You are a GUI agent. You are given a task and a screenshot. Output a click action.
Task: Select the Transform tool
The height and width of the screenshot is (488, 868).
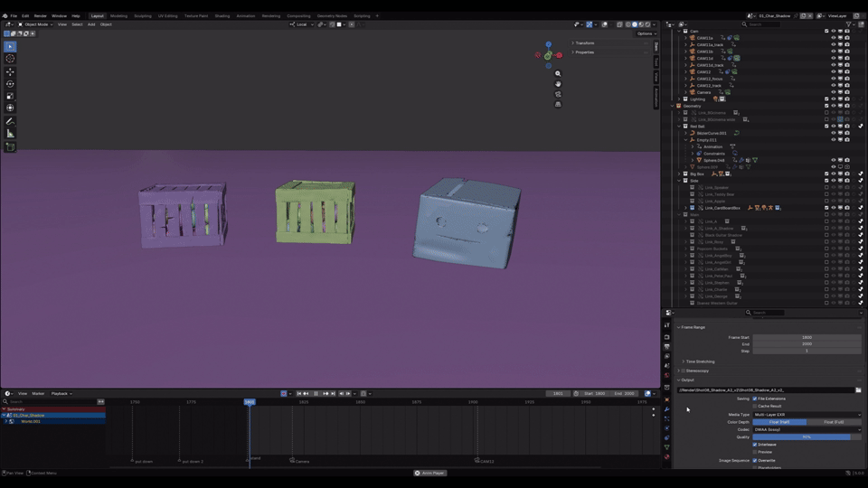coord(10,108)
